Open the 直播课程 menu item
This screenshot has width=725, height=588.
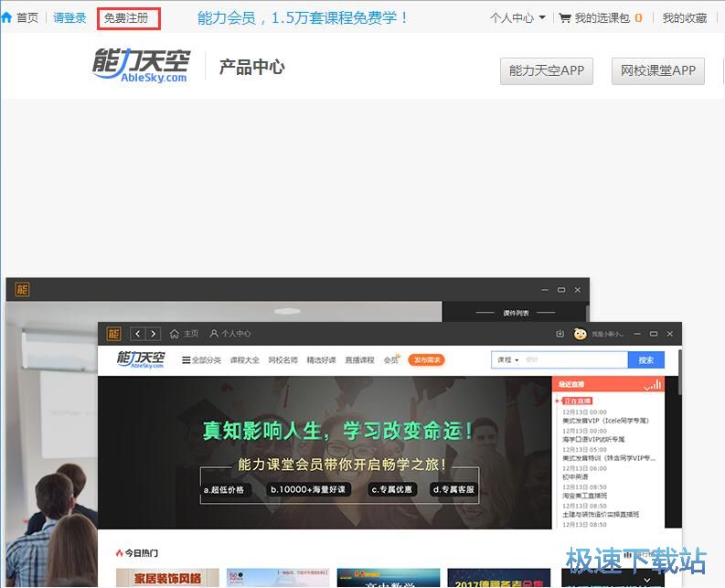tap(359, 360)
